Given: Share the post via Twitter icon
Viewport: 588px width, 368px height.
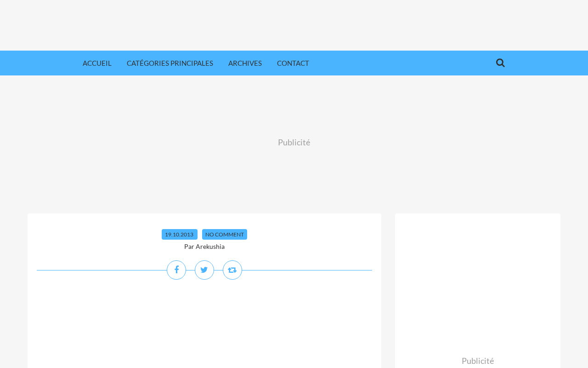Looking at the screenshot, I should coord(204,270).
